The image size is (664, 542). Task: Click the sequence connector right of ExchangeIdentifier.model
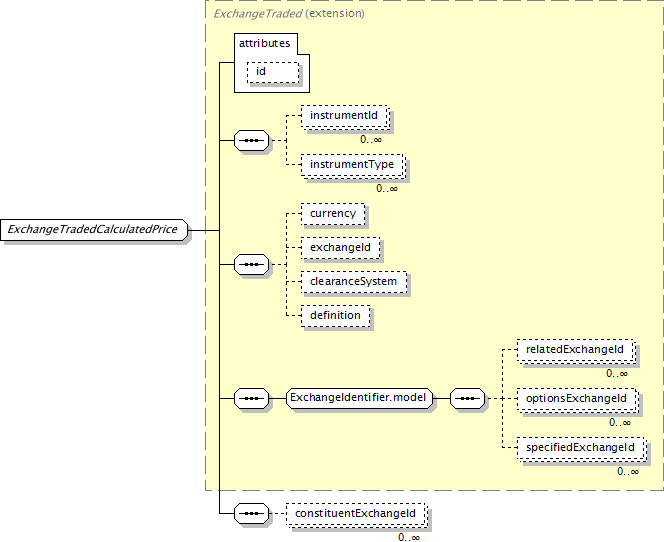click(466, 398)
